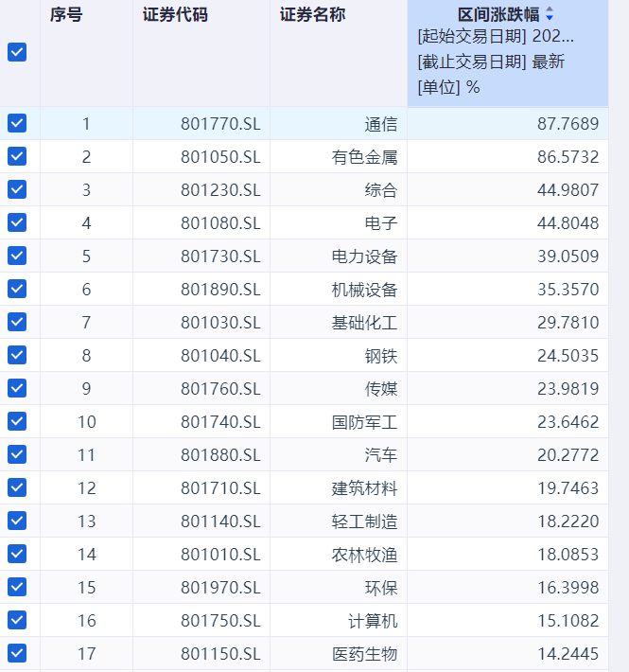Screen dimensions: 629x672
Task: Click the value 44.9807
Action: [568, 190]
